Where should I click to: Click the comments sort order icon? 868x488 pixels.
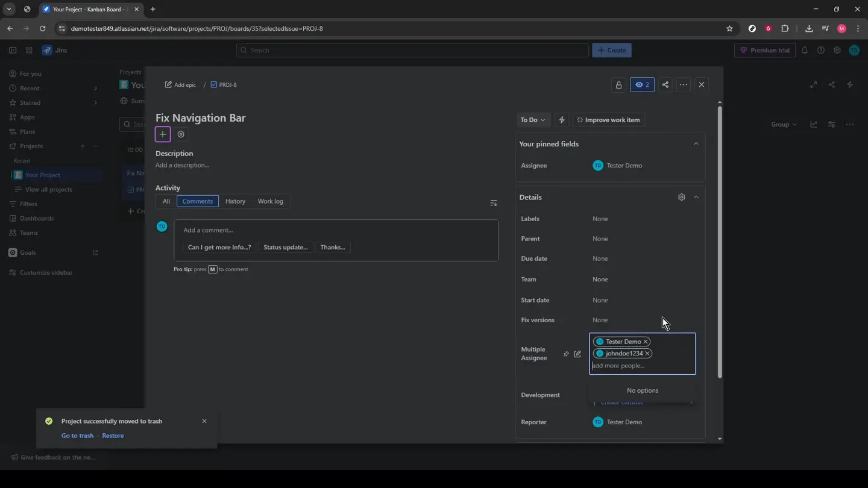click(x=494, y=203)
